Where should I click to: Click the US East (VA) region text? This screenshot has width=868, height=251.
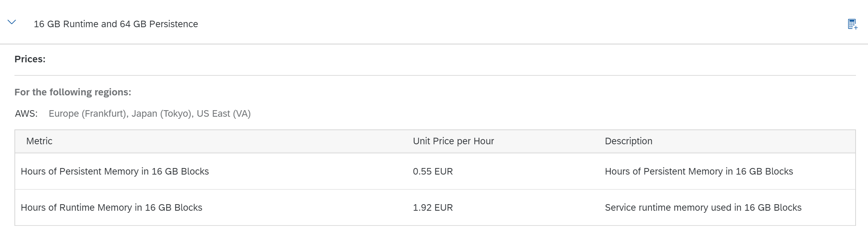[x=224, y=114]
